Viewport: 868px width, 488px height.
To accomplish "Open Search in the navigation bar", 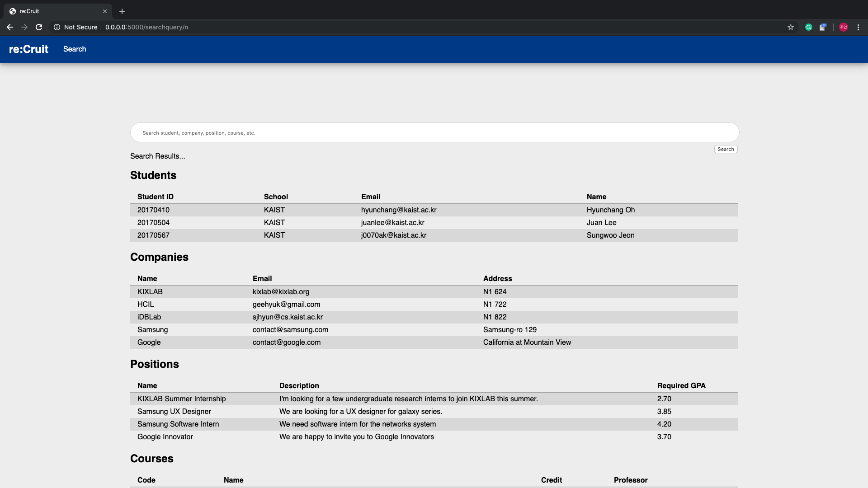I will (75, 49).
